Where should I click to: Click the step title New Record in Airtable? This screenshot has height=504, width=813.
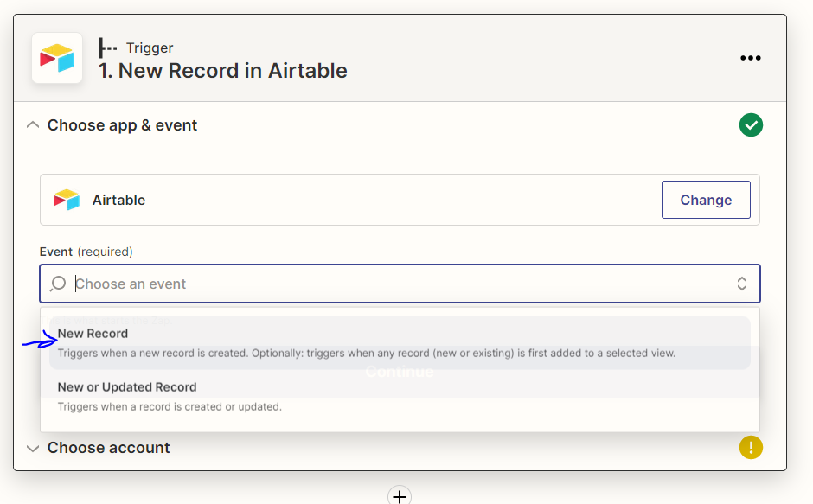point(223,71)
